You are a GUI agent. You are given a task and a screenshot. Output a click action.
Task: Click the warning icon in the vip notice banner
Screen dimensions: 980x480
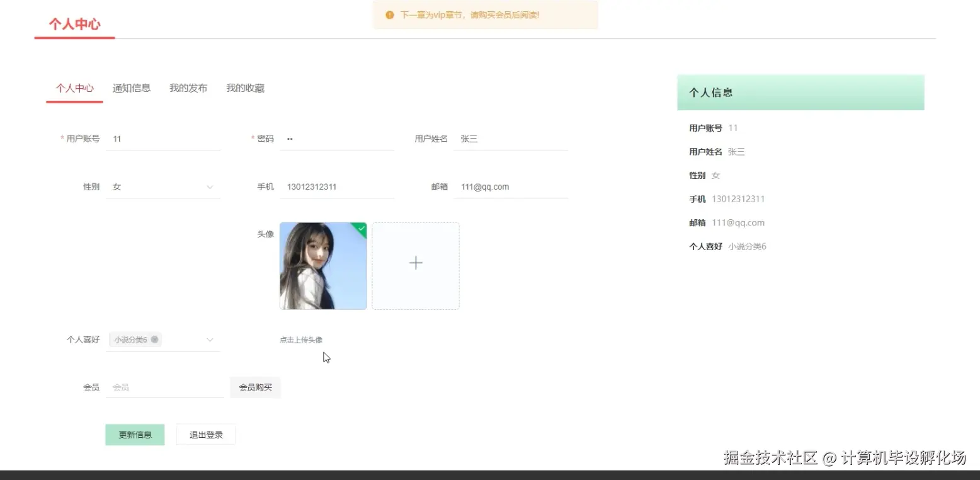(389, 14)
